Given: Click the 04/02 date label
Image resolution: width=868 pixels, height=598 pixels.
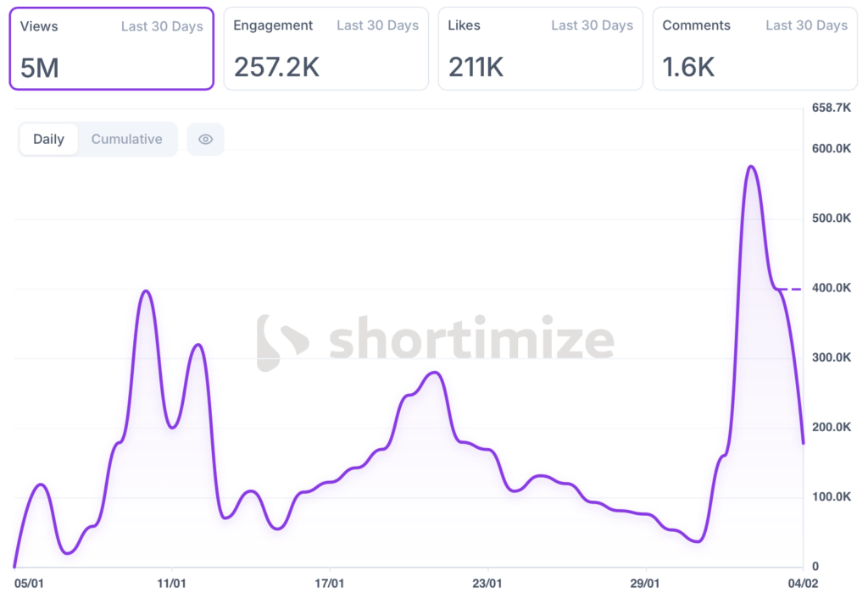Looking at the screenshot, I should point(802,584).
